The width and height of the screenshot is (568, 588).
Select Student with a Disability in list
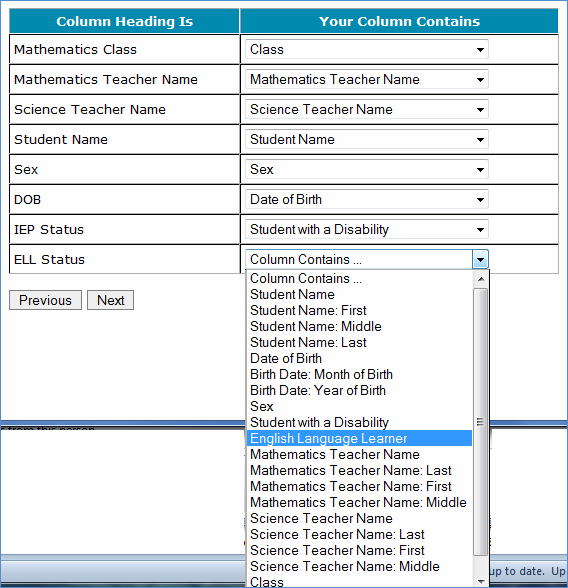(x=359, y=422)
